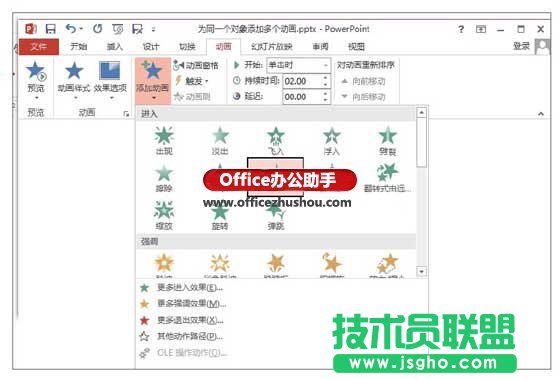The width and height of the screenshot is (560, 379).
Task: Click the 添加动画 add animation button
Action: click(x=152, y=80)
